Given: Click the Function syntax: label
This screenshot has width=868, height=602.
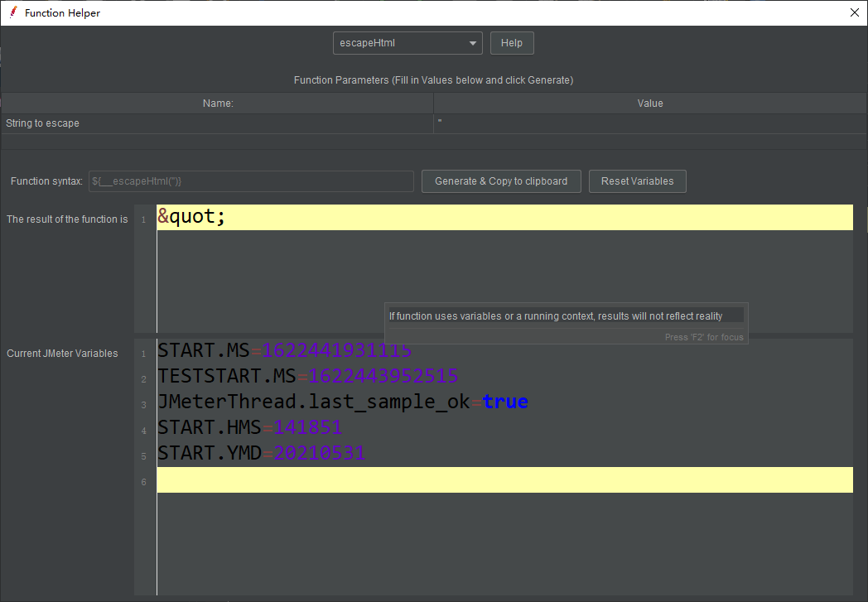Looking at the screenshot, I should (x=46, y=181).
